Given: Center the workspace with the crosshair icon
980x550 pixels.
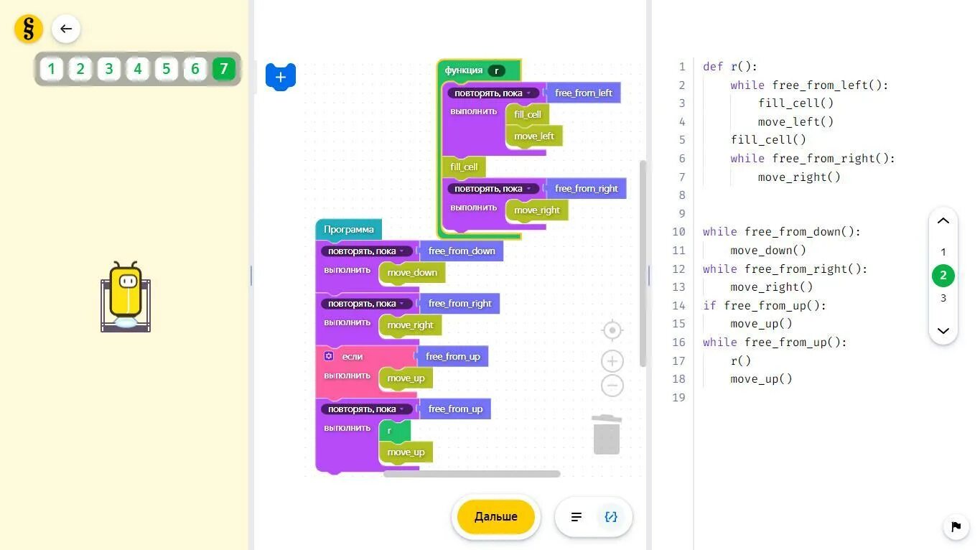Looking at the screenshot, I should (x=612, y=330).
